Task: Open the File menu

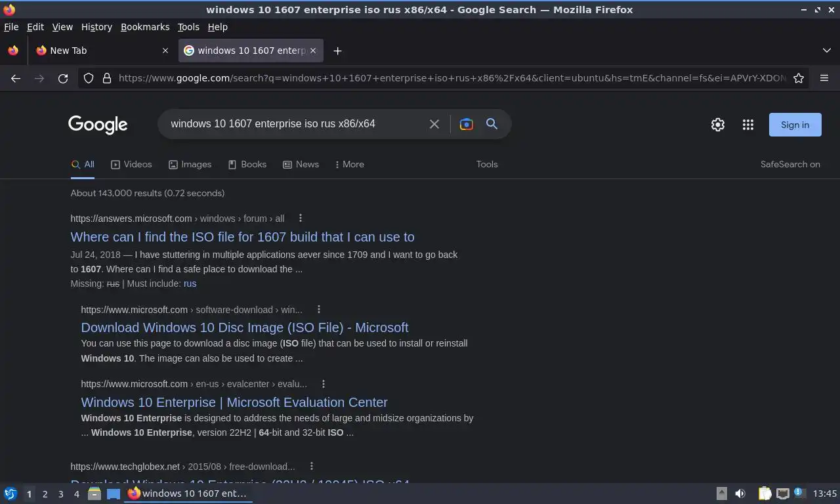Action: tap(11, 27)
